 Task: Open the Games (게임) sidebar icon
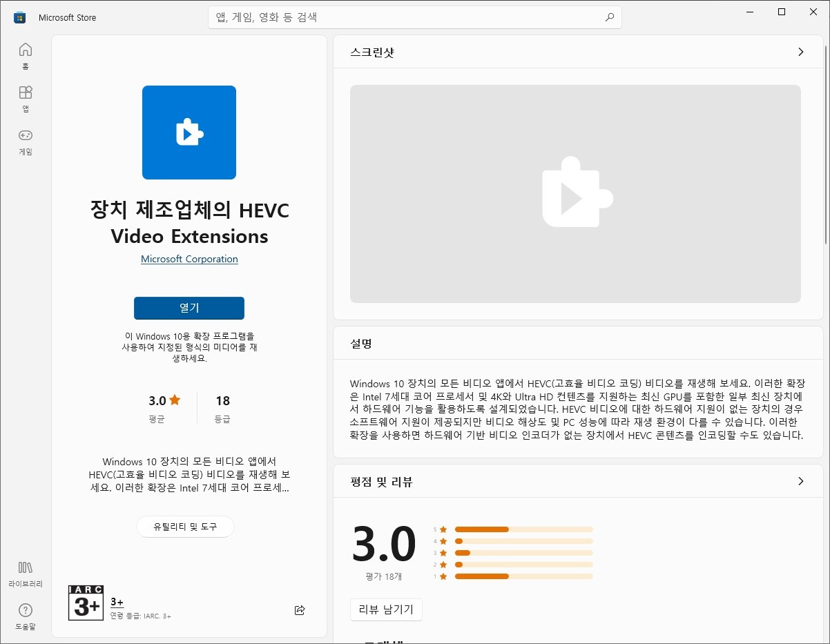coord(26,142)
